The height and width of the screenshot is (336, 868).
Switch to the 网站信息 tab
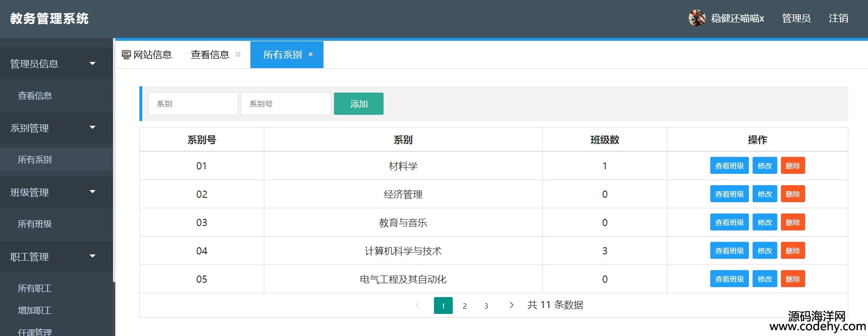[147, 55]
